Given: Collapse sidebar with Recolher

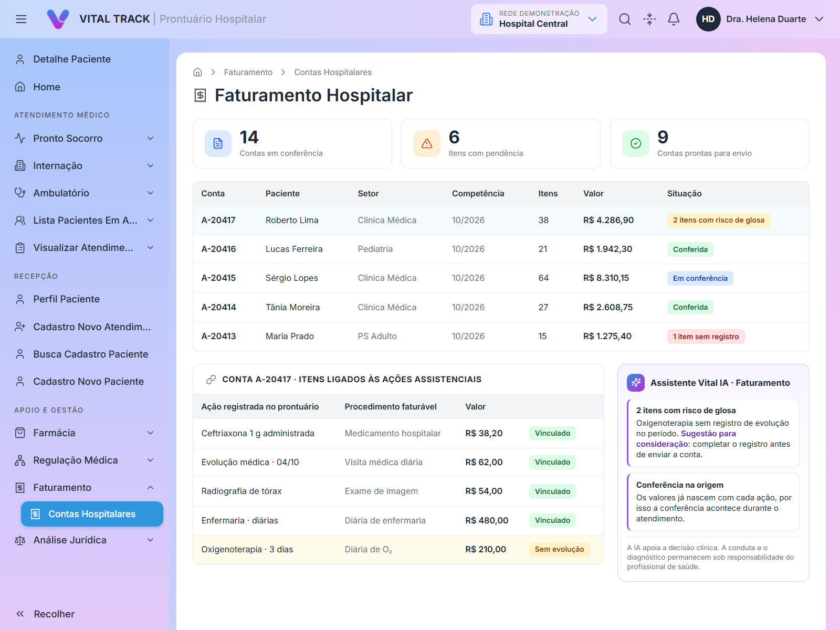Looking at the screenshot, I should click(45, 614).
